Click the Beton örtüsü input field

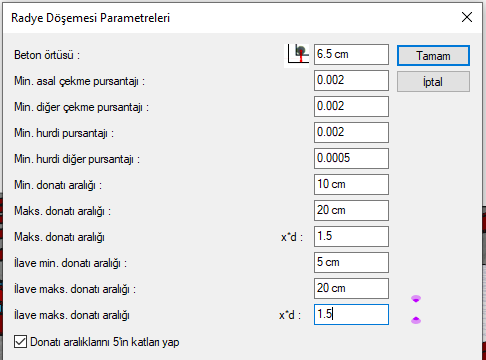[351, 54]
